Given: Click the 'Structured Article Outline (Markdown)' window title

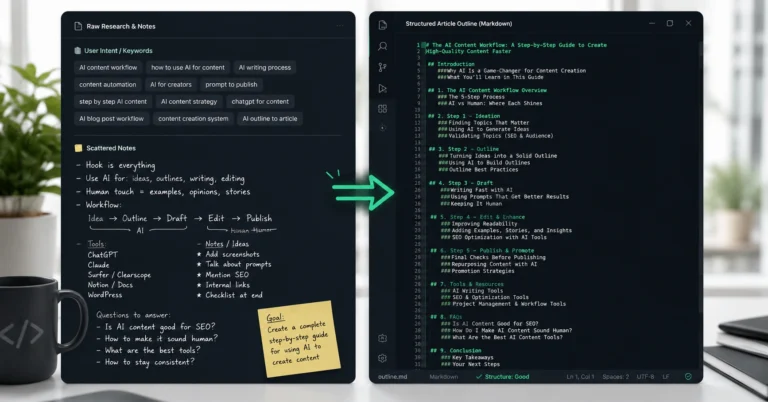Looking at the screenshot, I should (459, 24).
